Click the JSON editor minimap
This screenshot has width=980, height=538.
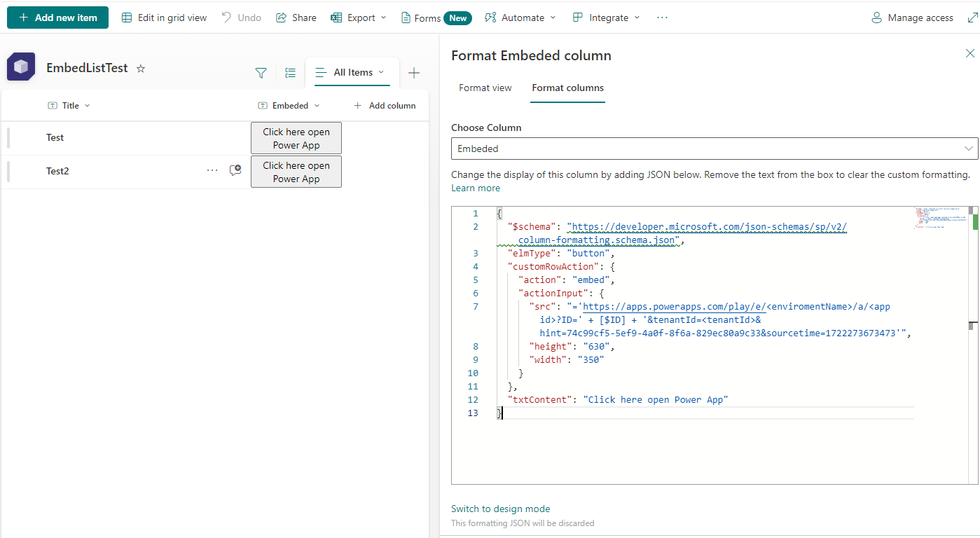point(941,219)
